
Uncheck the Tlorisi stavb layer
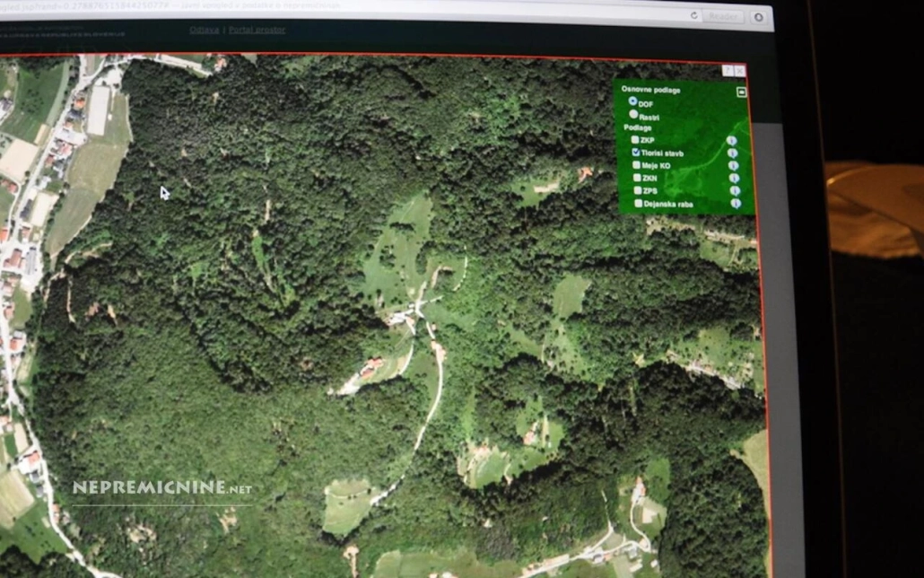pos(636,153)
